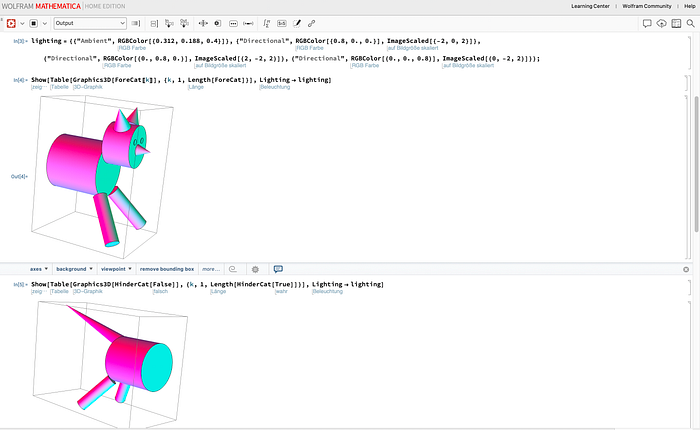700x430 pixels.
Task: Click the horizontal span line icon
Action: coord(248,23)
